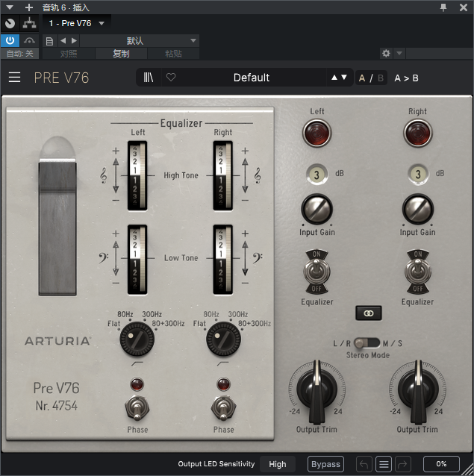
Task: Click the Right Input Gain knob
Action: click(x=418, y=210)
